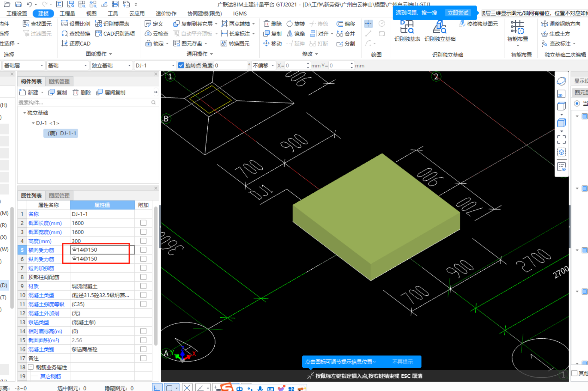Click the 立即尝试 try now button

click(x=458, y=13)
